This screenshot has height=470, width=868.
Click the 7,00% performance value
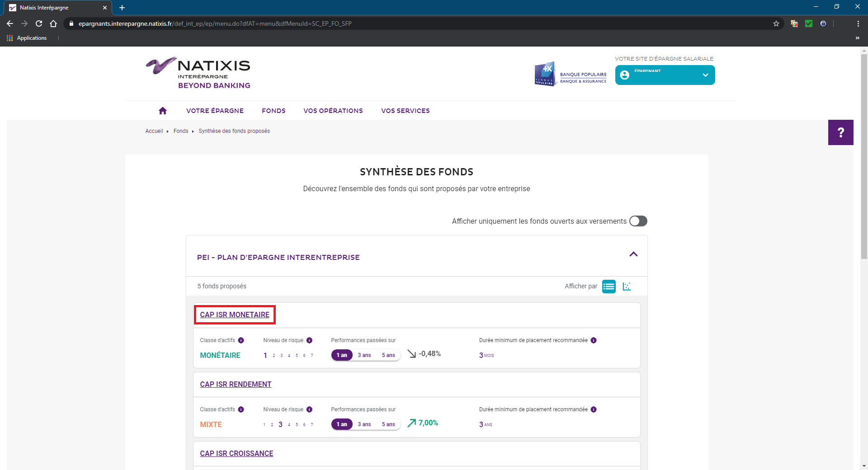point(428,423)
